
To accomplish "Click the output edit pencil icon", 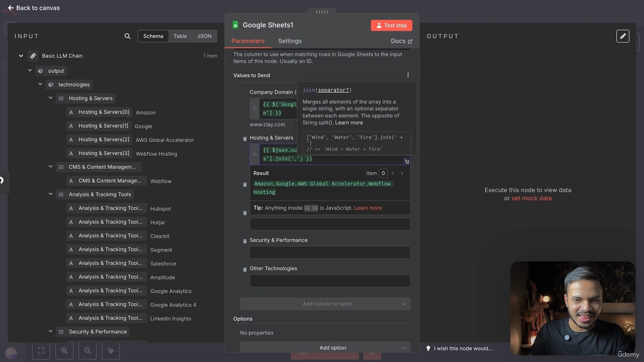I will pyautogui.click(x=623, y=36).
